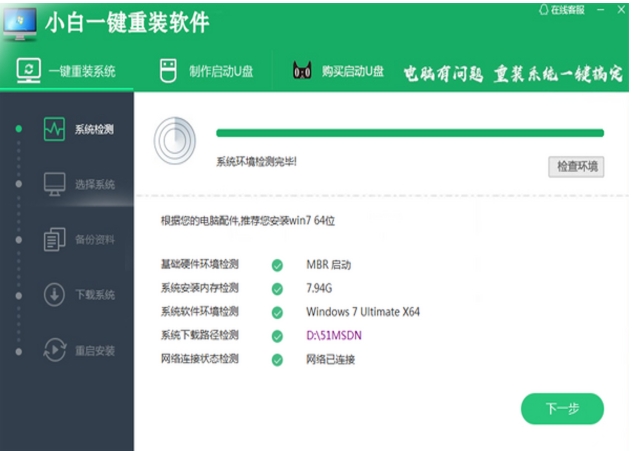The image size is (634, 451).
Task: Click the green check for 系统安装内存检测
Action: 277,289
